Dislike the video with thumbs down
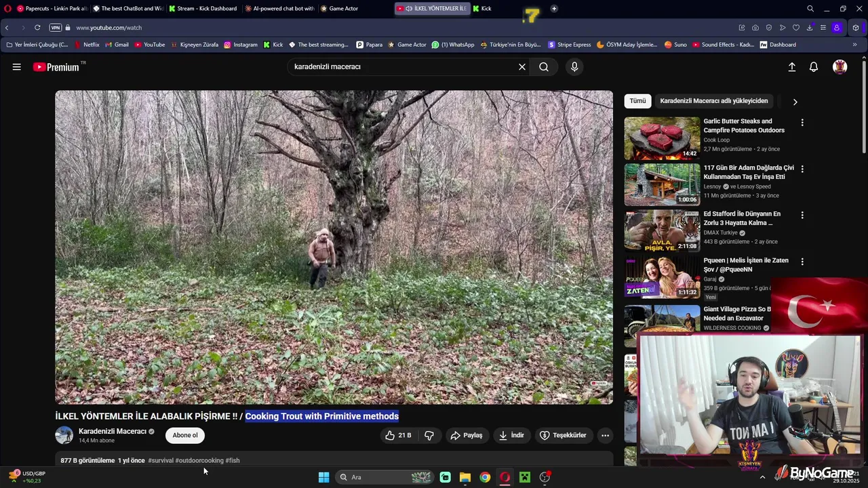The width and height of the screenshot is (868, 488). [429, 435]
